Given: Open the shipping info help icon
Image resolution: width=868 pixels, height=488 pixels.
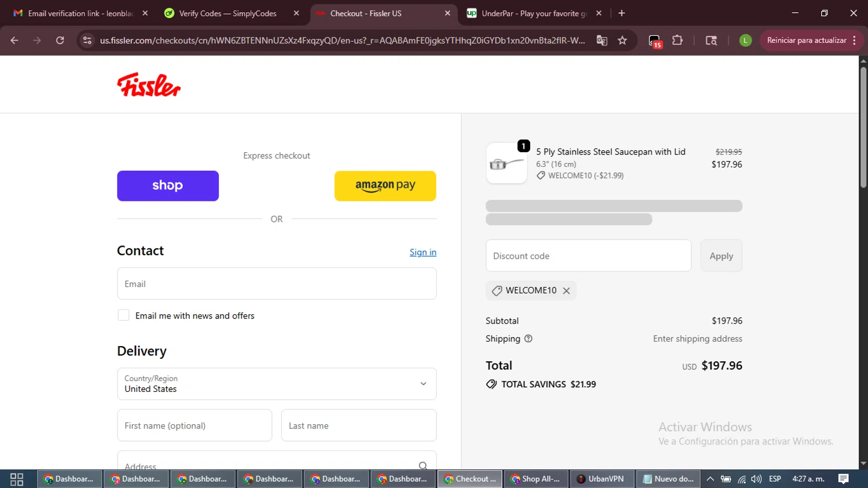Looking at the screenshot, I should click(528, 339).
